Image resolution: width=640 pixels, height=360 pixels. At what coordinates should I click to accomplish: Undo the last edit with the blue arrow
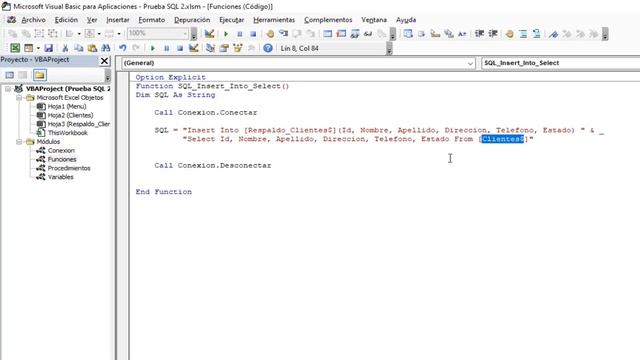(122, 48)
